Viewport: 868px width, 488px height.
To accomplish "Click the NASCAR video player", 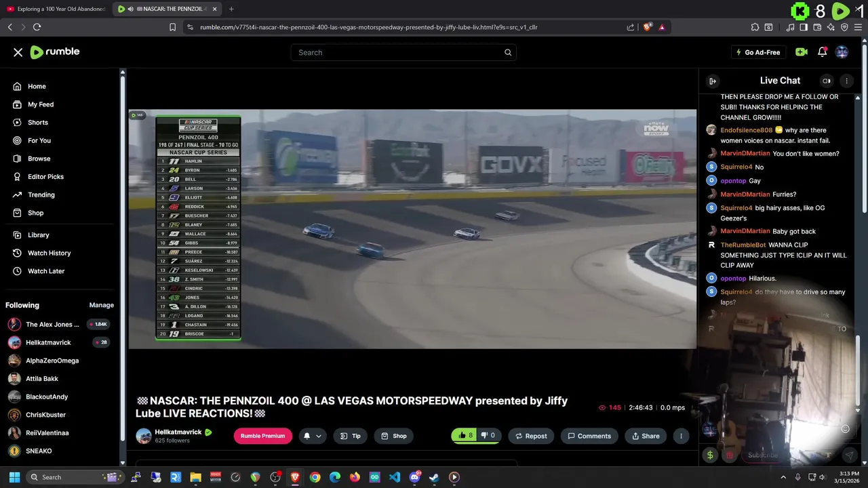I will pyautogui.click(x=412, y=229).
